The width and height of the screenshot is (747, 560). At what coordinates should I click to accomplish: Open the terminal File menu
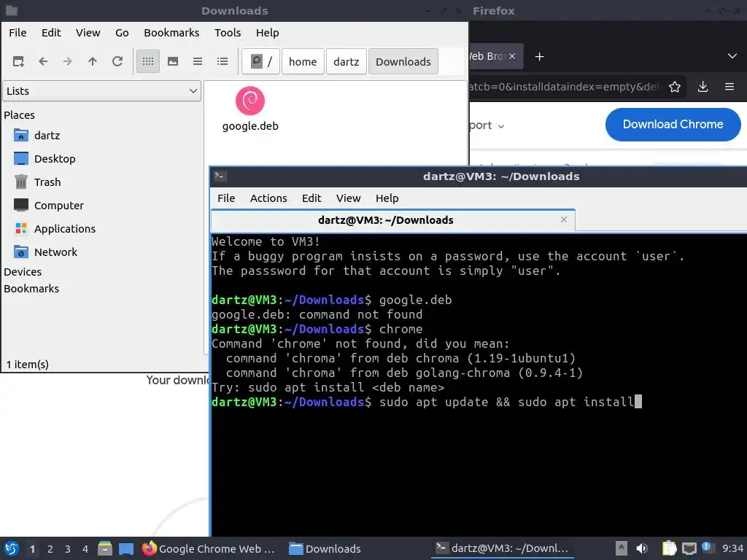[226, 198]
